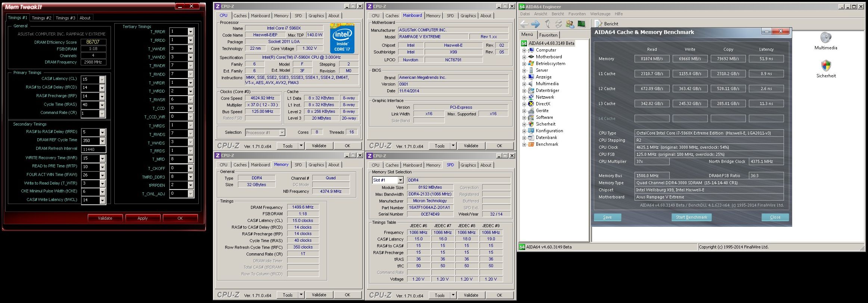
Task: Click OK in Mem TweakIt
Action: click(x=180, y=218)
